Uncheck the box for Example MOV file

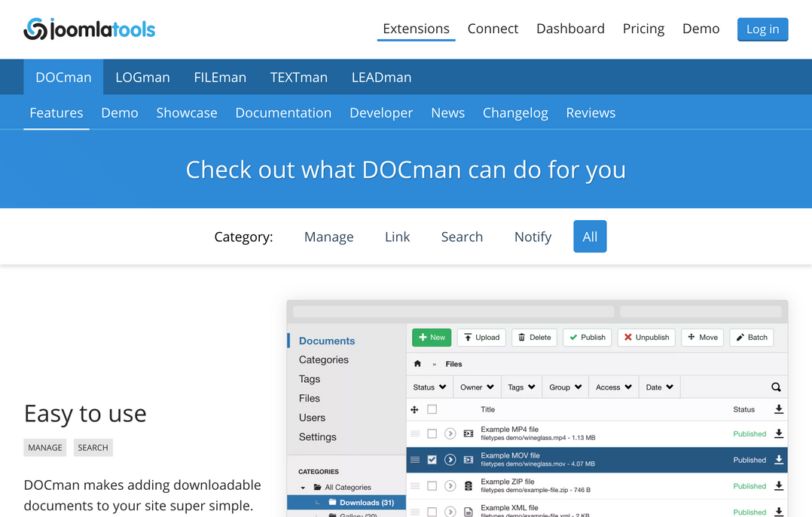pyautogui.click(x=432, y=460)
